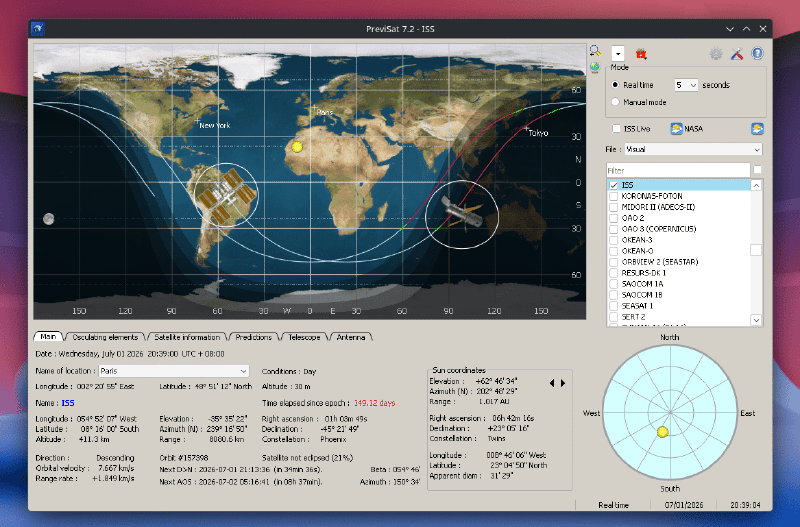Click the Paris label on the map
The height and width of the screenshot is (527, 800).
[x=324, y=112]
